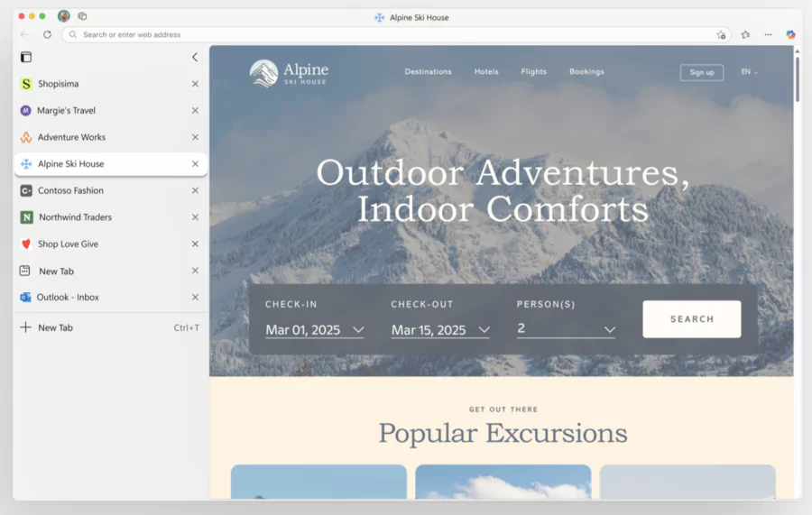Viewport: 812px width, 515px height.
Task: Open the Destinations menu item
Action: point(428,71)
